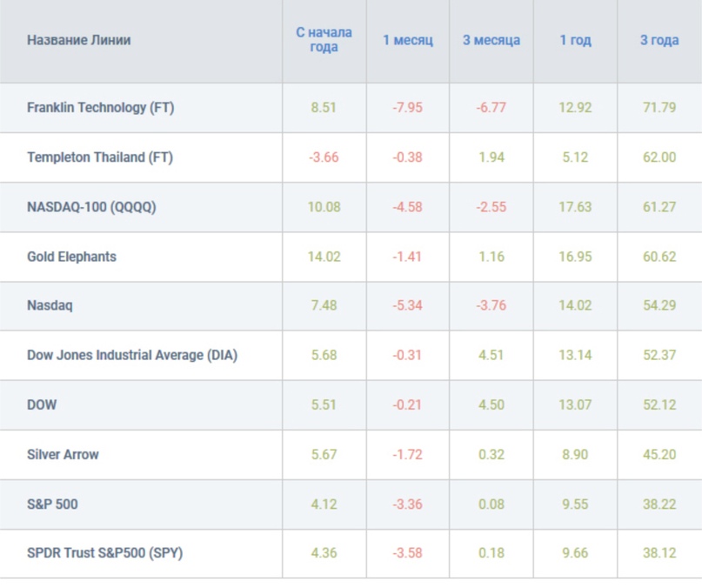Click NASDAQ-100 (QQQQ) 1-year value 17.63
Image resolution: width=702 pixels, height=588 pixels.
coord(575,207)
